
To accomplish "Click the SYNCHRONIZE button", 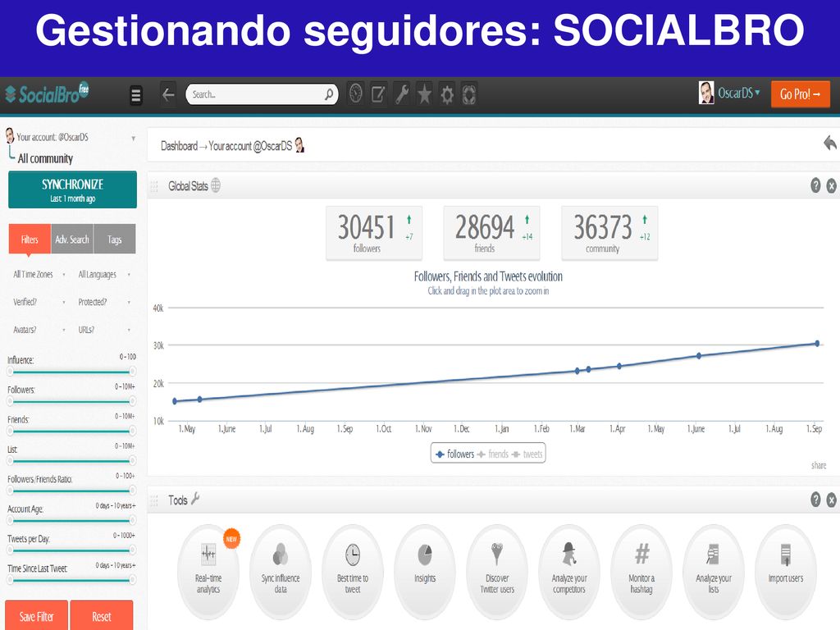I will pos(72,189).
